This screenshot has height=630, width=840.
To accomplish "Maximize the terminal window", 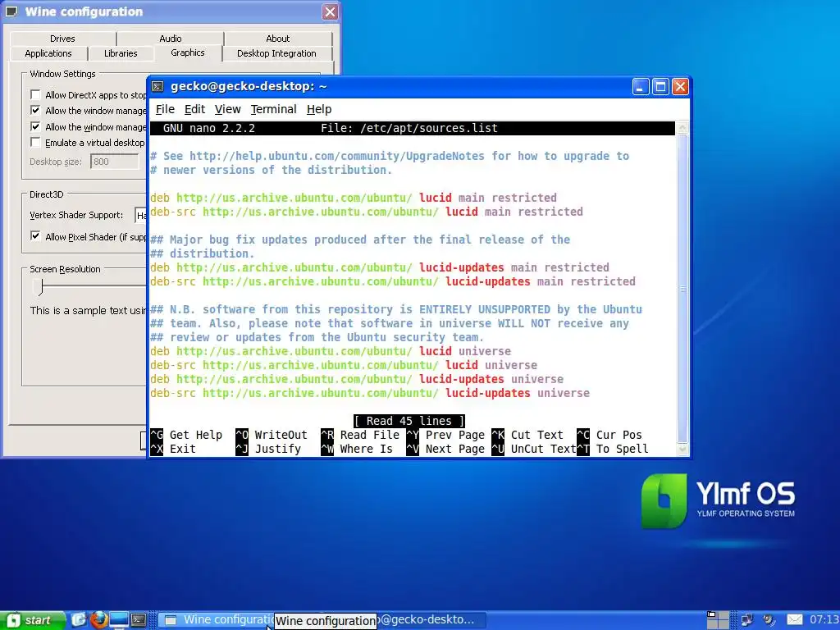I will point(660,86).
